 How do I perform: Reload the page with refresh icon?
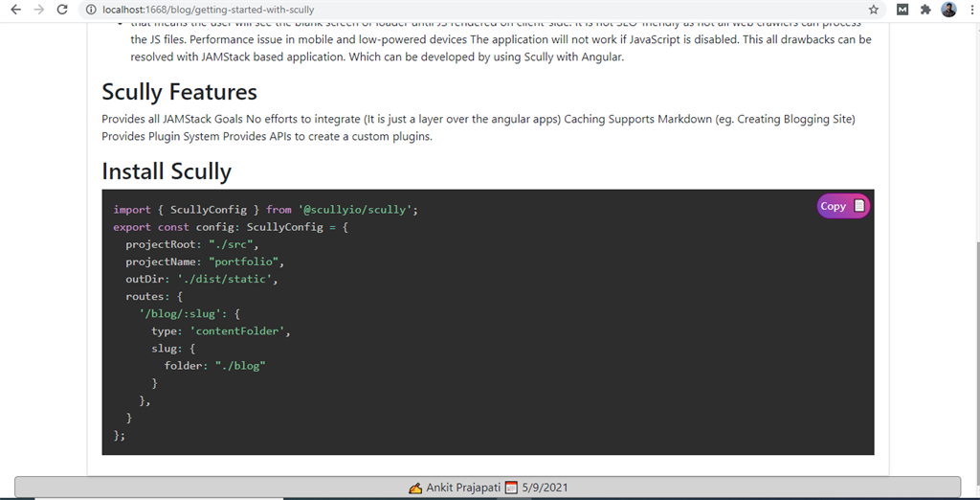click(x=62, y=10)
